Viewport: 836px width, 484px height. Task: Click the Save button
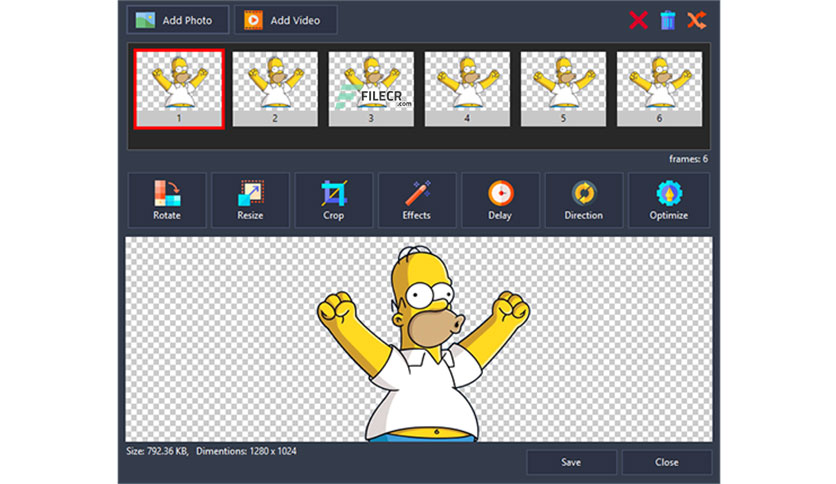coord(571,462)
